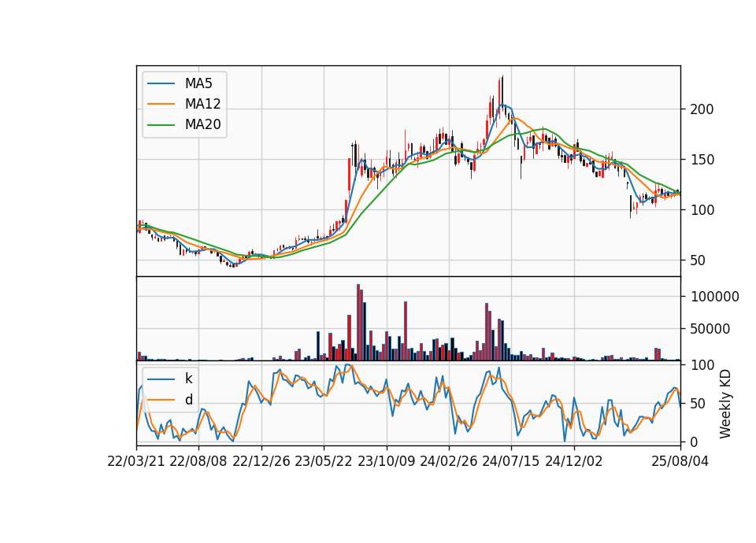Click the 24/02/26 date label
The width and height of the screenshot is (756, 543).
coord(448,461)
